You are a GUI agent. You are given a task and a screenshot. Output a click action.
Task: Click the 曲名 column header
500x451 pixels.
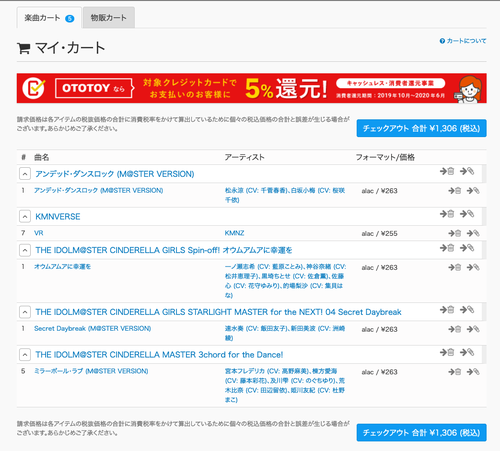point(42,157)
